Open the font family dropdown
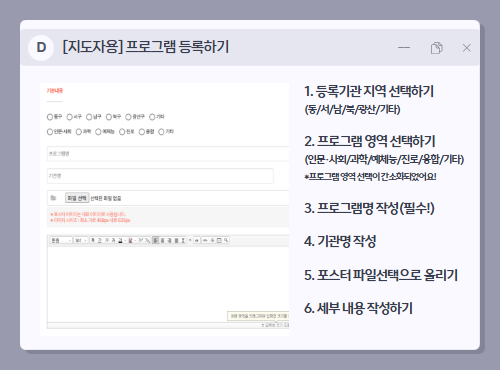The image size is (500, 370). pyautogui.click(x=61, y=240)
